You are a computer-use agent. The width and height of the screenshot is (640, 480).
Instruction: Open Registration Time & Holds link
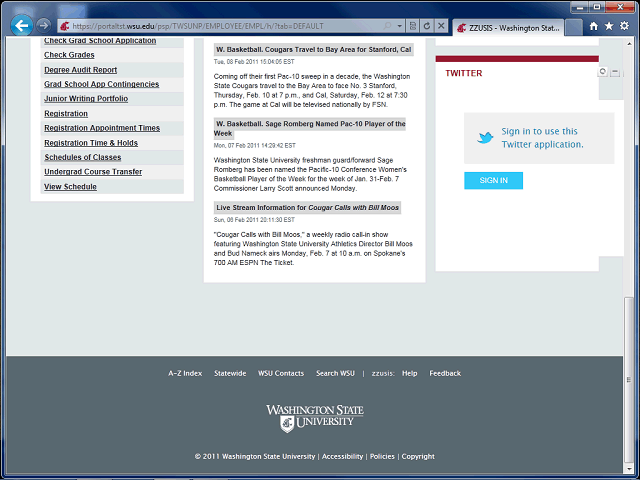pyautogui.click(x=91, y=143)
